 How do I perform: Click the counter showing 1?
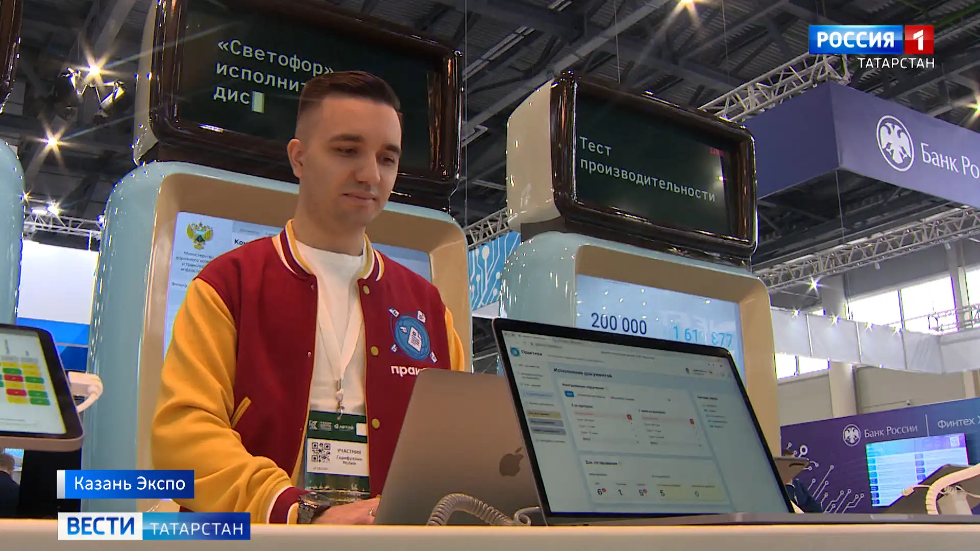(x=620, y=493)
